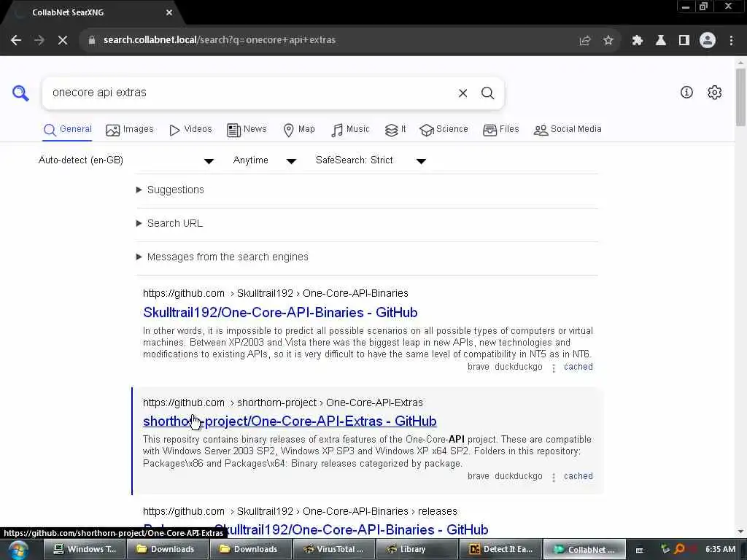
Task: Click the SearXNG magnifier logo
Action: click(20, 93)
